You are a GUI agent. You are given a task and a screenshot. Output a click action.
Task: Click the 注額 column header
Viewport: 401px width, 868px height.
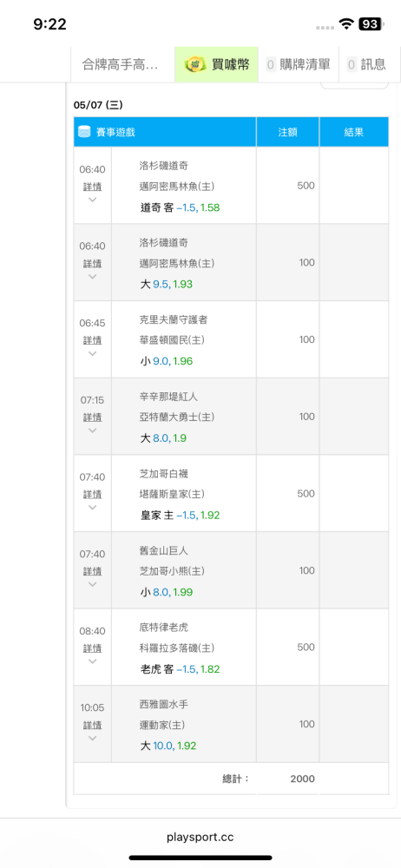pos(287,132)
